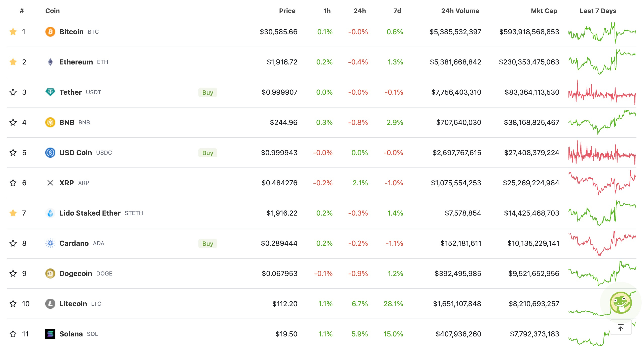
Task: Add Tether to favorites with star
Action: click(x=13, y=92)
